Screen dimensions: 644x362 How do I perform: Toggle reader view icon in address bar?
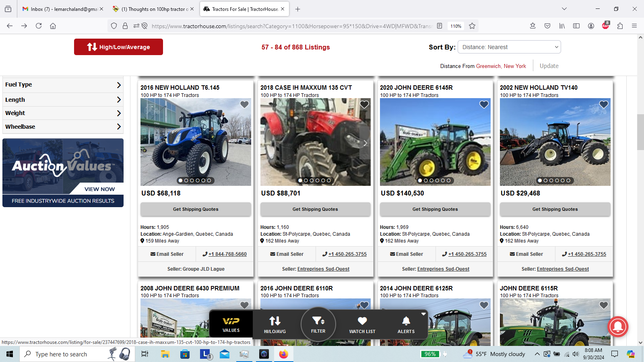point(440,26)
